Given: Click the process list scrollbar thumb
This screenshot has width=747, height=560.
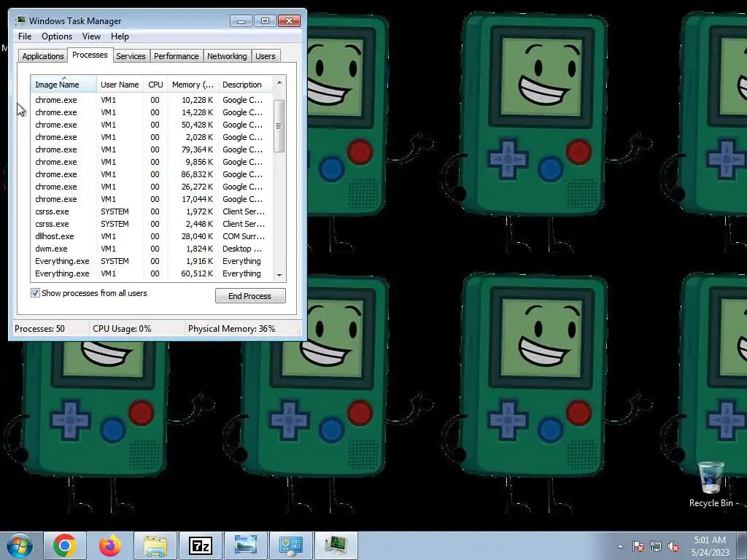Looking at the screenshot, I should pyautogui.click(x=279, y=126).
